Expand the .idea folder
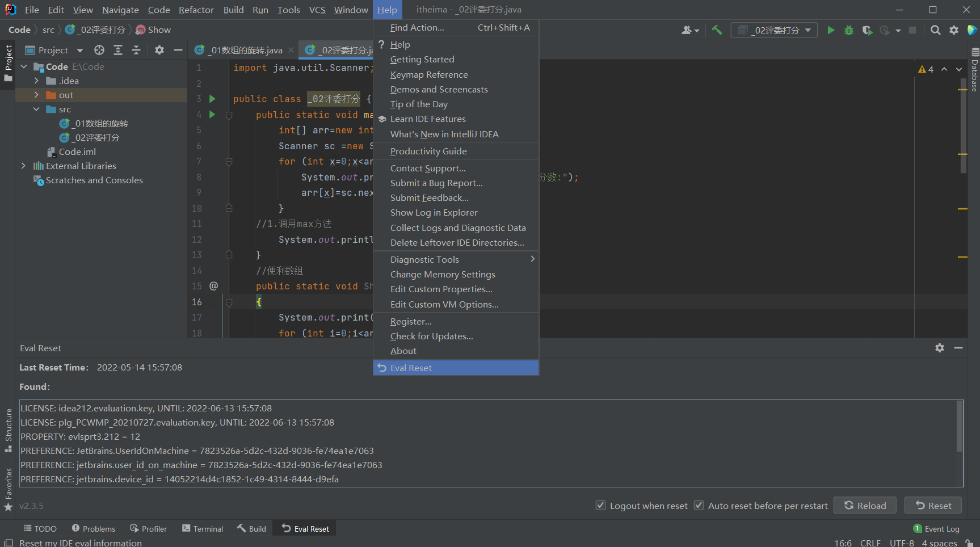Screen dimensions: 980x547 point(36,81)
